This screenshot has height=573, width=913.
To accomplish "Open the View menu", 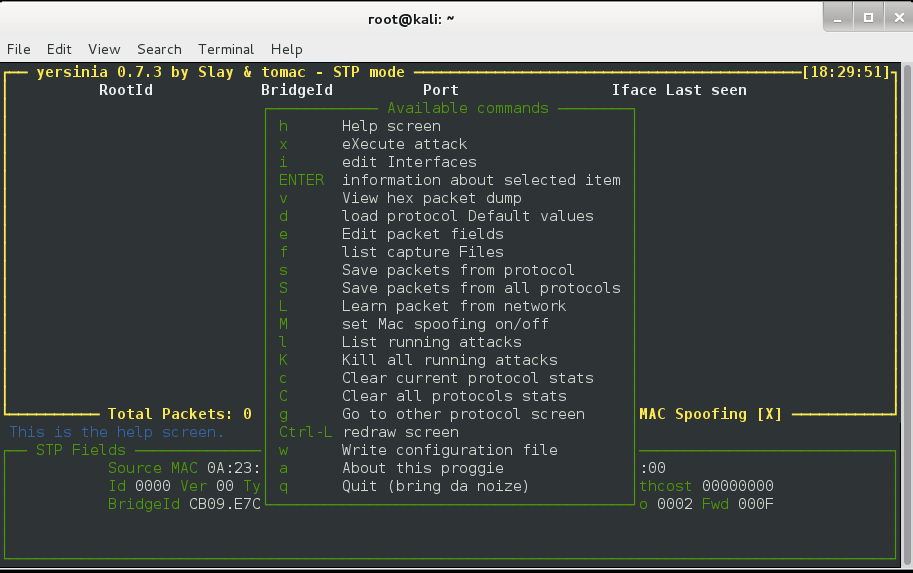I will [x=104, y=49].
